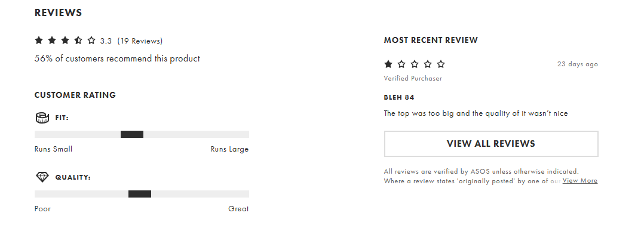Image resolution: width=644 pixels, height=225 pixels.
Task: Click the Runs Small label
Action: point(53,149)
